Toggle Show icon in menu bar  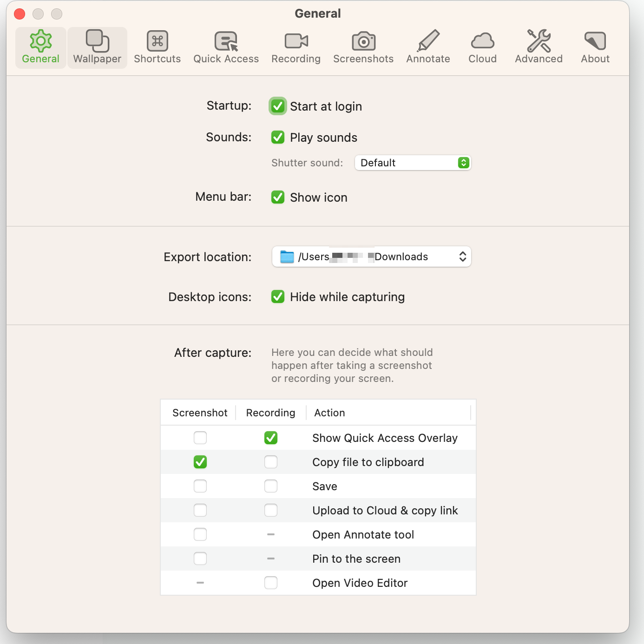click(x=278, y=197)
